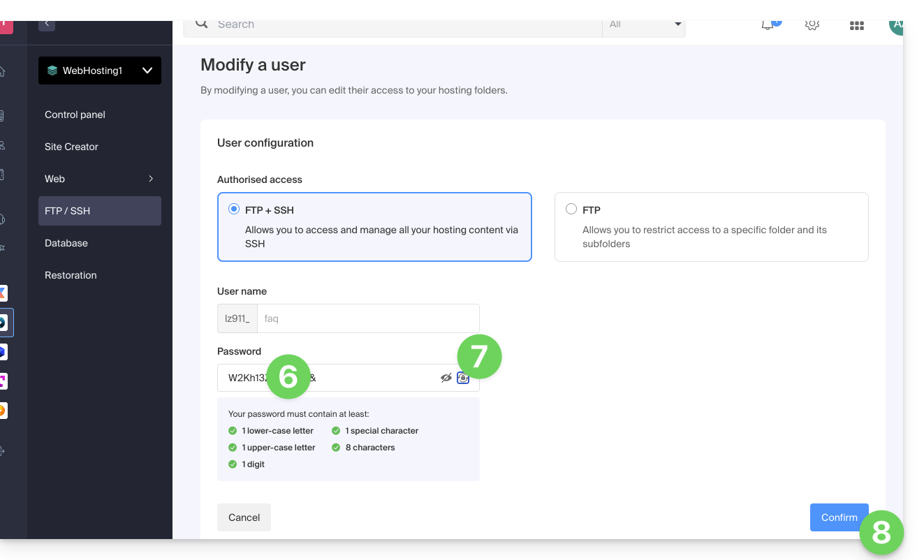This screenshot has height=560, width=924.
Task: Click the Cancel button
Action: pos(244,517)
